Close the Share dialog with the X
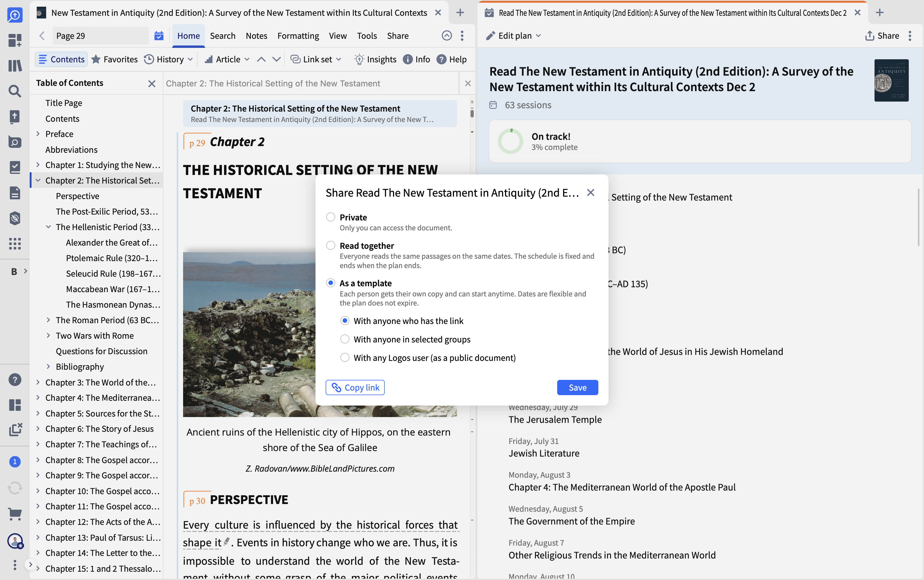The width and height of the screenshot is (924, 580). coord(591,193)
